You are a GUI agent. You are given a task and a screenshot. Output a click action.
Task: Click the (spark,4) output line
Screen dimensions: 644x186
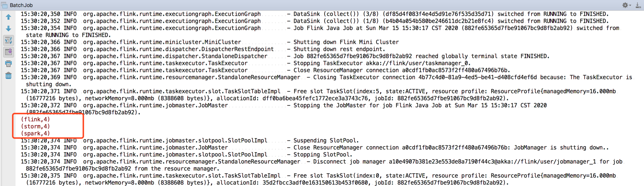35,133
